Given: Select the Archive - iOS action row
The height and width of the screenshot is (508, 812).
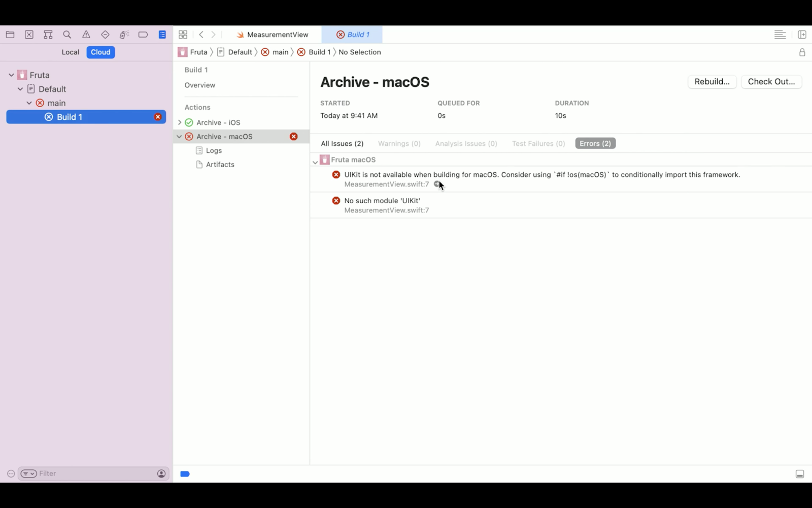Looking at the screenshot, I should pyautogui.click(x=241, y=122).
